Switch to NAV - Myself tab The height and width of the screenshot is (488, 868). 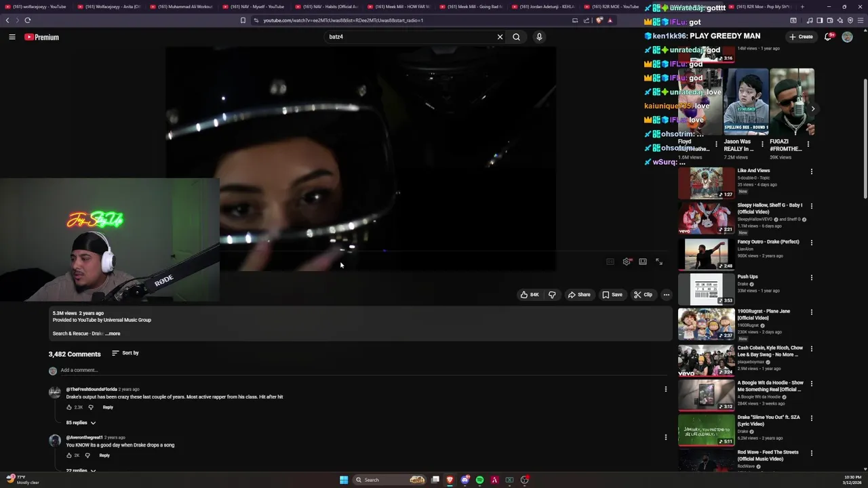(x=255, y=7)
